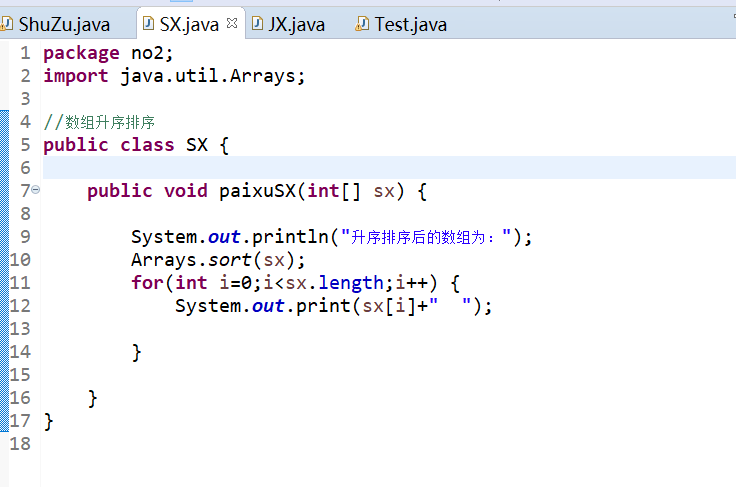Image resolution: width=736 pixels, height=487 pixels.
Task: Click the System.out.println statement on line 9
Action: pyautogui.click(x=331, y=237)
